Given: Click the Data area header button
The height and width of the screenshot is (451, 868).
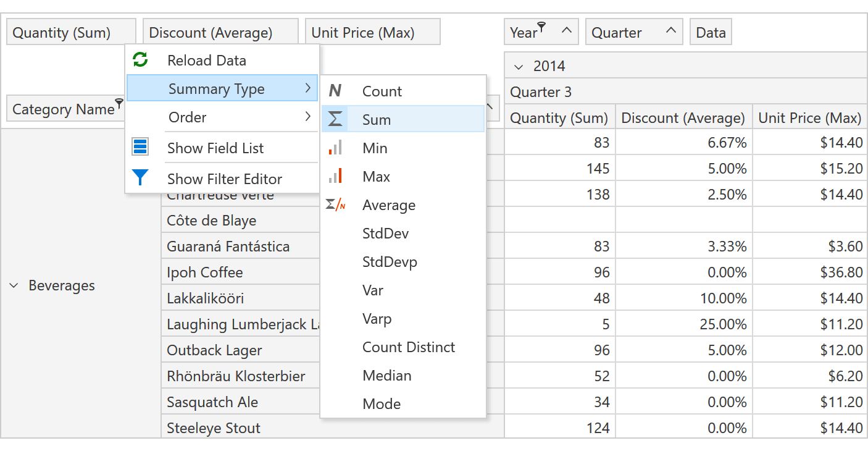Looking at the screenshot, I should [x=710, y=32].
